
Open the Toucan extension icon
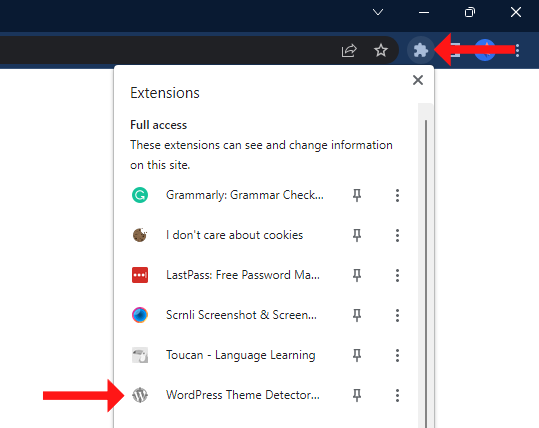coord(140,355)
